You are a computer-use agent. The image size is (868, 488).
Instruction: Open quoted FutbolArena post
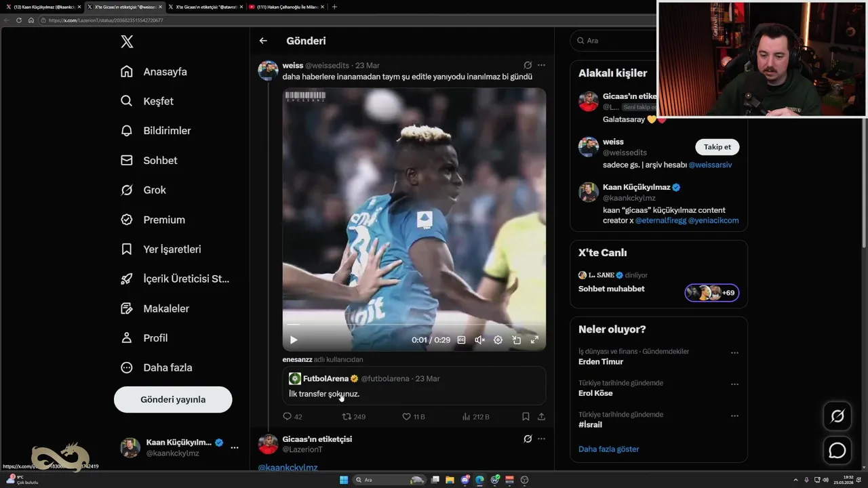414,386
